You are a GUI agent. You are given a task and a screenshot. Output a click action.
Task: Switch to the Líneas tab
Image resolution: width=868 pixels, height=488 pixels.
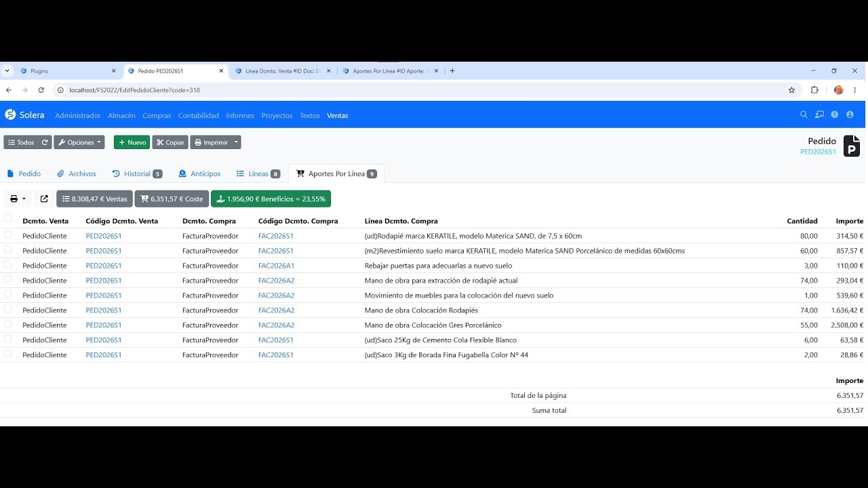click(258, 174)
